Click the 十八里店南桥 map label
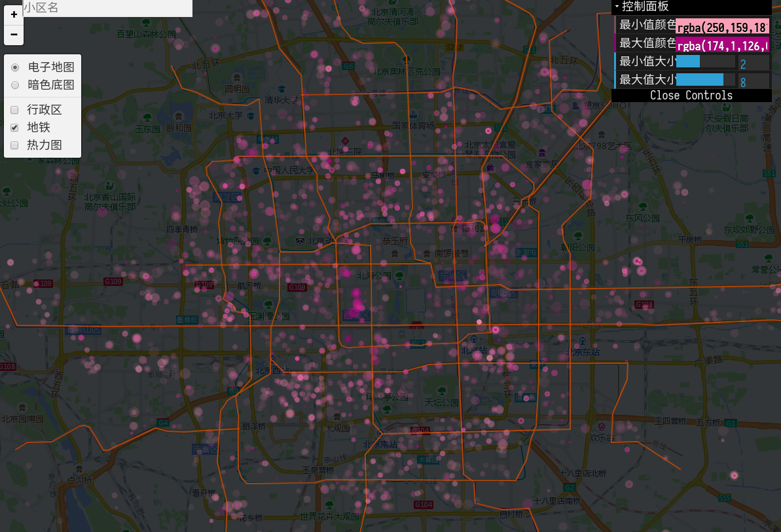Screen dimensions: 781x532 coord(557,501)
